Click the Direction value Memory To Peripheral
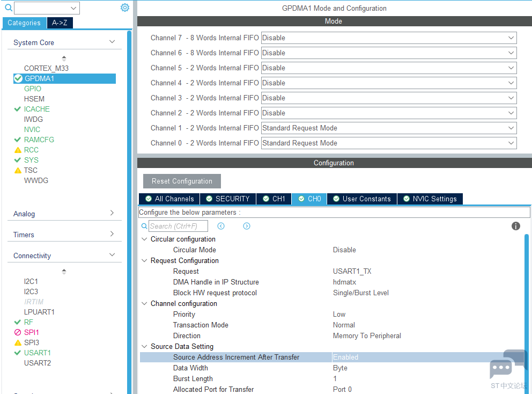The image size is (532, 394). coord(367,335)
